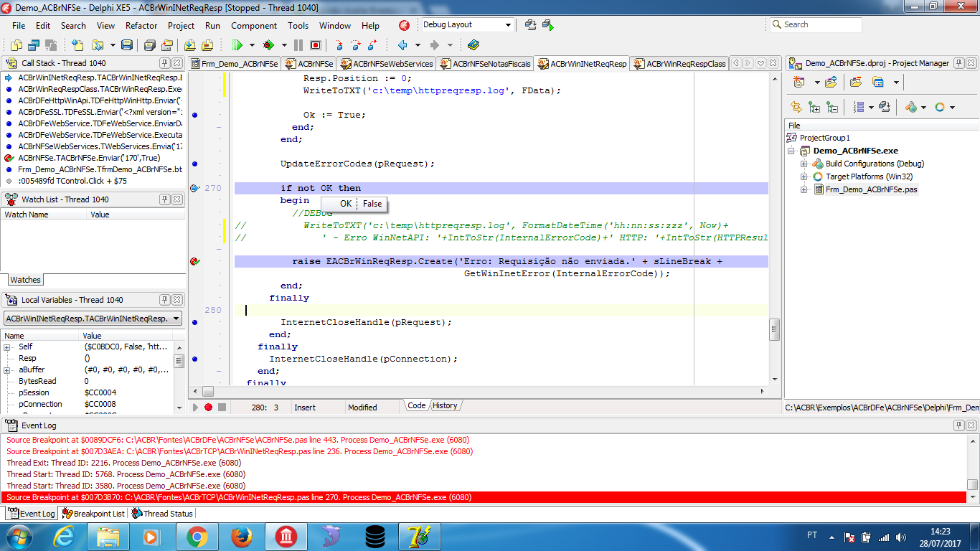Click Expand All tree icon in Project Manager
Image resolution: width=980 pixels, height=551 pixels.
click(814, 107)
